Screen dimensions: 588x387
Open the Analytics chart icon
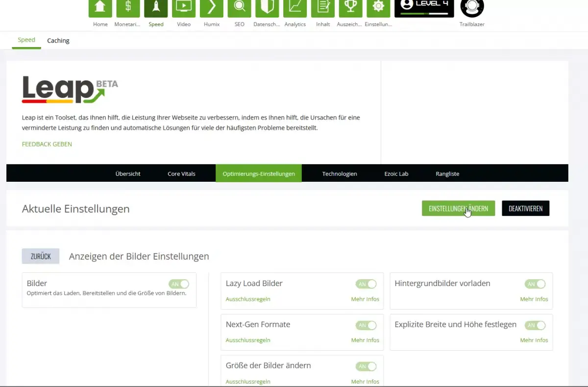click(295, 8)
